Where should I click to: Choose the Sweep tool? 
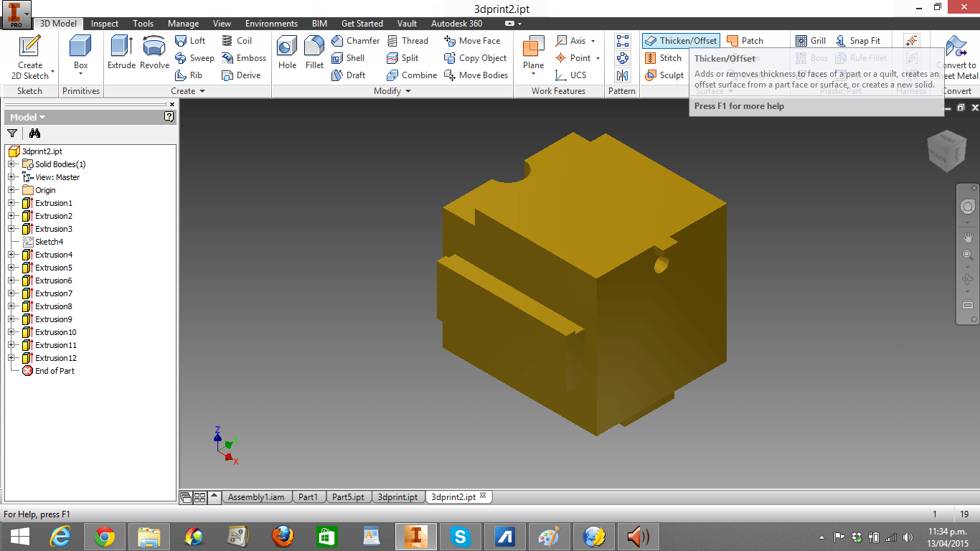coord(195,58)
